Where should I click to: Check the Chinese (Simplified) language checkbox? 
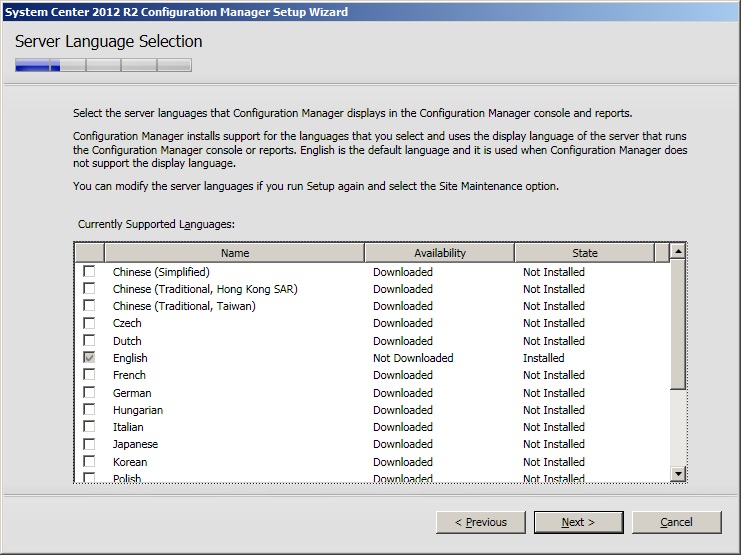pos(90,272)
